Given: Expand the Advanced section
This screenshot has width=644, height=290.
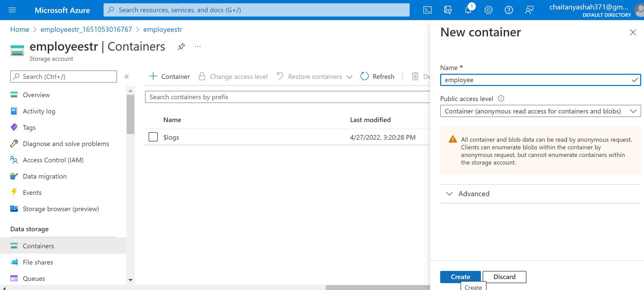Looking at the screenshot, I should (474, 194).
